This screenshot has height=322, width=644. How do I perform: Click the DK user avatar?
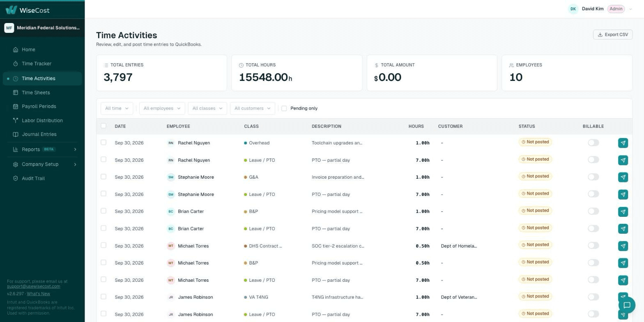tap(573, 9)
